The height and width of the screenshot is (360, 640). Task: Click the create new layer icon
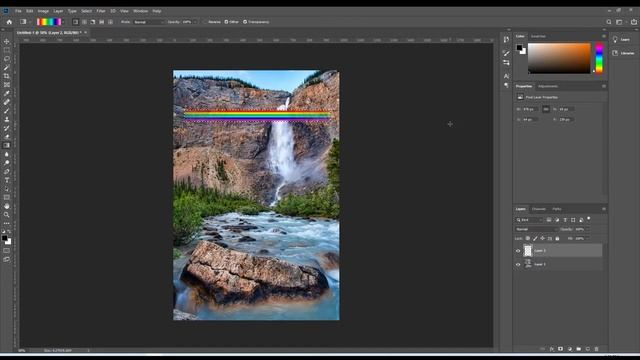[x=588, y=349]
